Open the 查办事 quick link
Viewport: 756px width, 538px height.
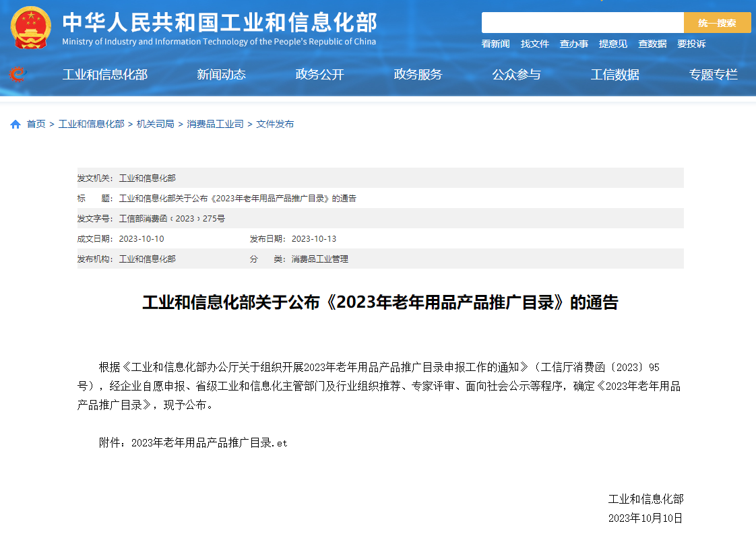tap(573, 44)
